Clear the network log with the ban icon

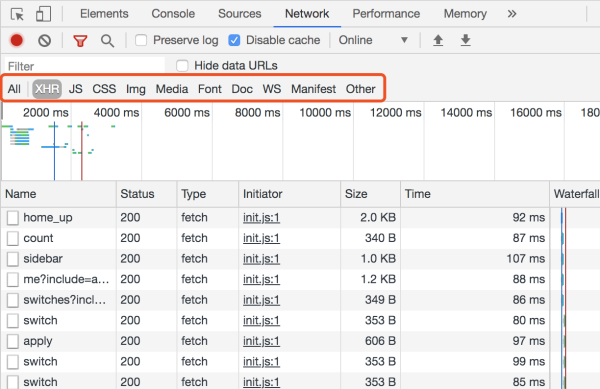44,41
